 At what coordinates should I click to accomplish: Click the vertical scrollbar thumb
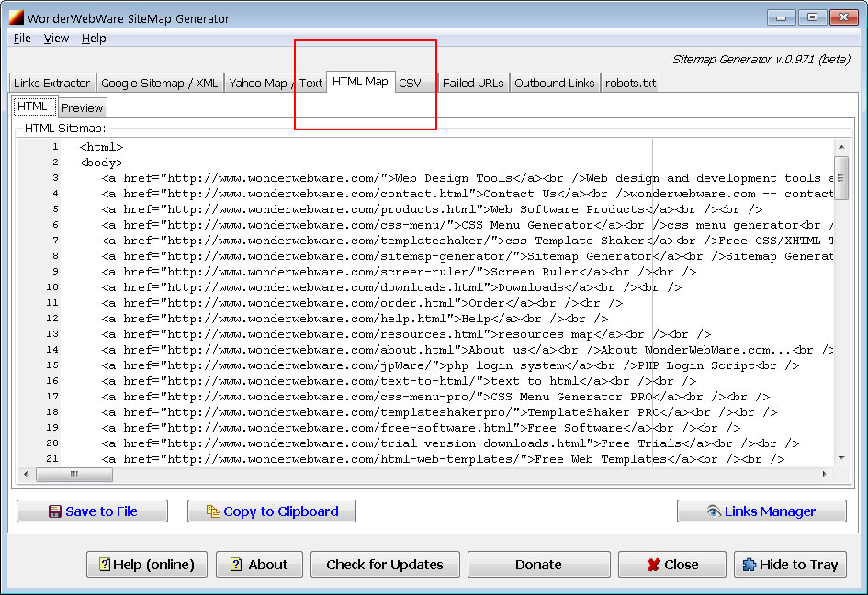[841, 177]
